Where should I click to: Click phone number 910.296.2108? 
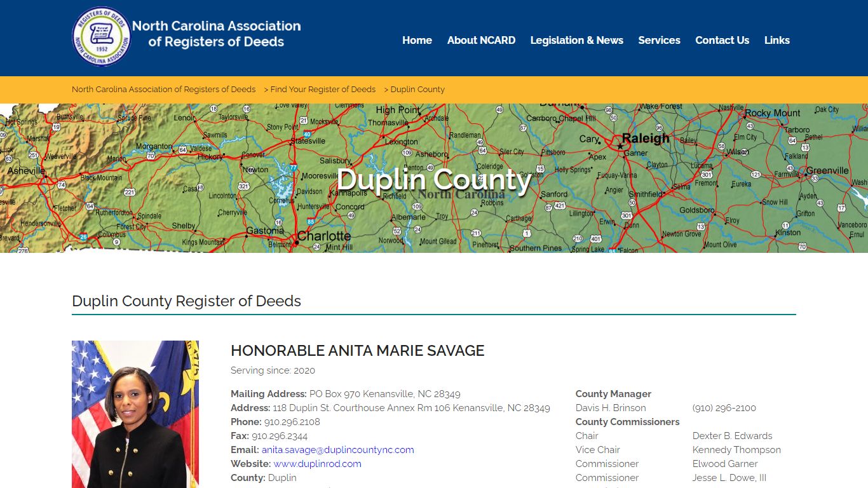pyautogui.click(x=292, y=422)
